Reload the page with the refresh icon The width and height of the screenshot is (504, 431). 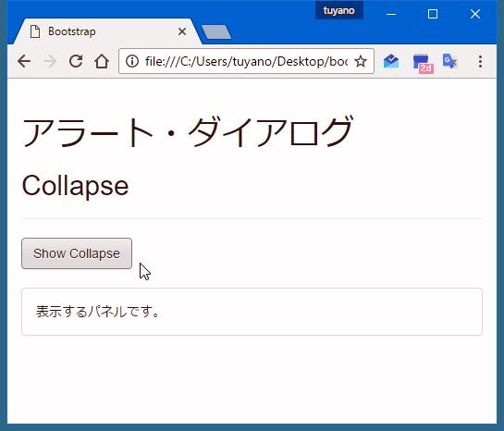[76, 61]
